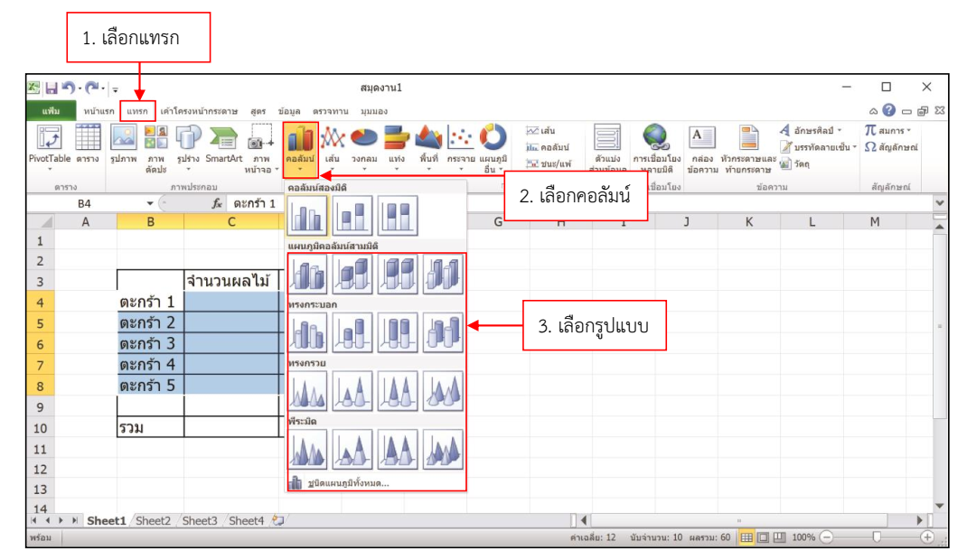Click the แฟ้ม (File) button
This screenshot has height=560, width=967.
[51, 111]
